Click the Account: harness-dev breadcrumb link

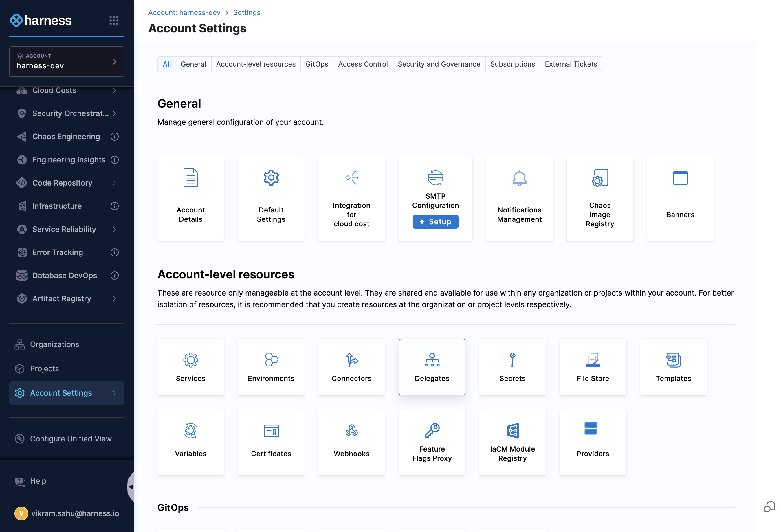tap(184, 12)
